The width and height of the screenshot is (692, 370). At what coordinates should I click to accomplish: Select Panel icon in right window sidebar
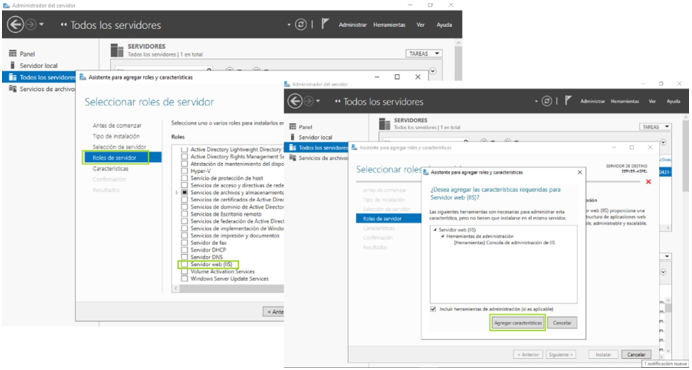point(292,127)
